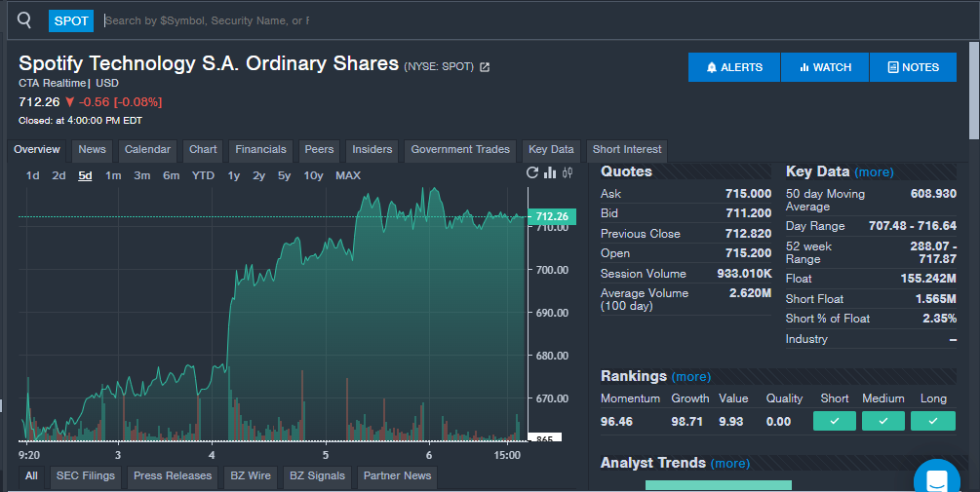Open the chat support bubble
The image size is (980, 492).
click(x=937, y=479)
